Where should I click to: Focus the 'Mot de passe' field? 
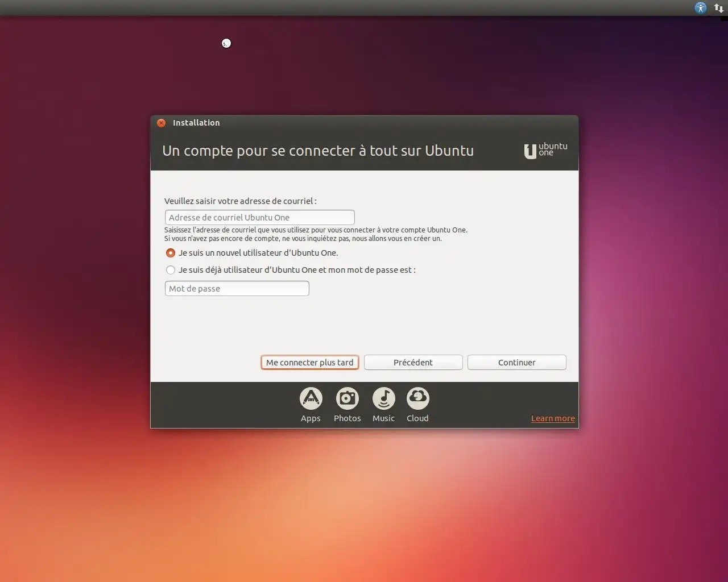tap(237, 289)
